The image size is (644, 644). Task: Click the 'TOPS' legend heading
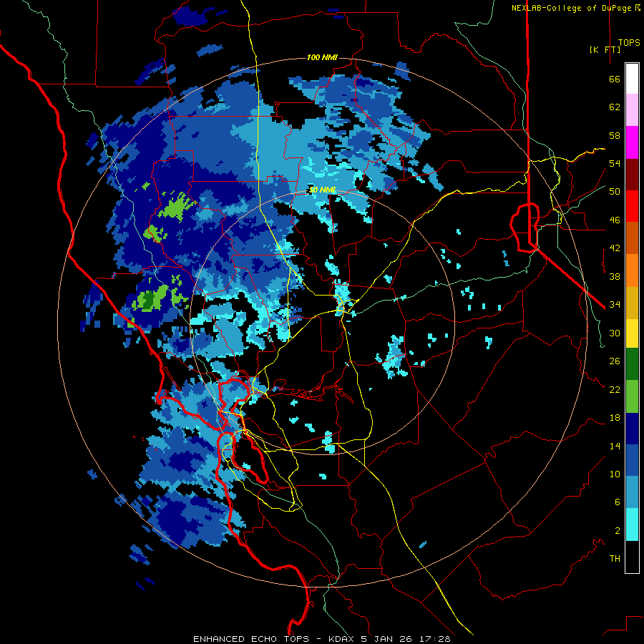629,43
